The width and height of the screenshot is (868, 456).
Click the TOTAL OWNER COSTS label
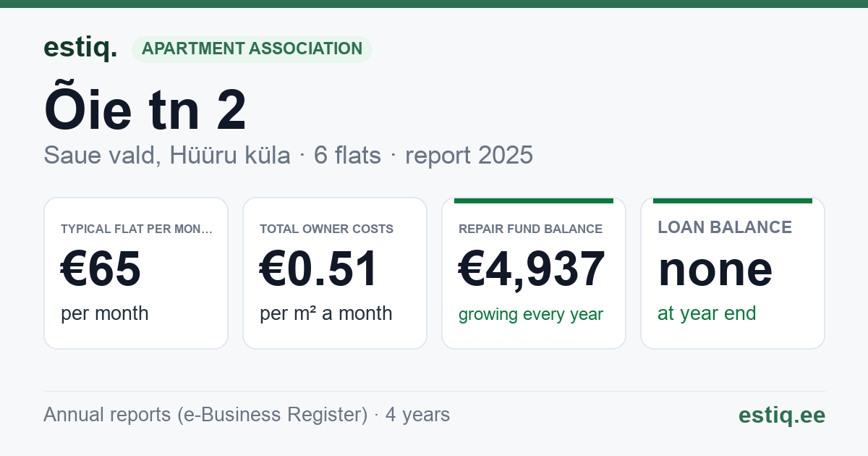(x=327, y=229)
